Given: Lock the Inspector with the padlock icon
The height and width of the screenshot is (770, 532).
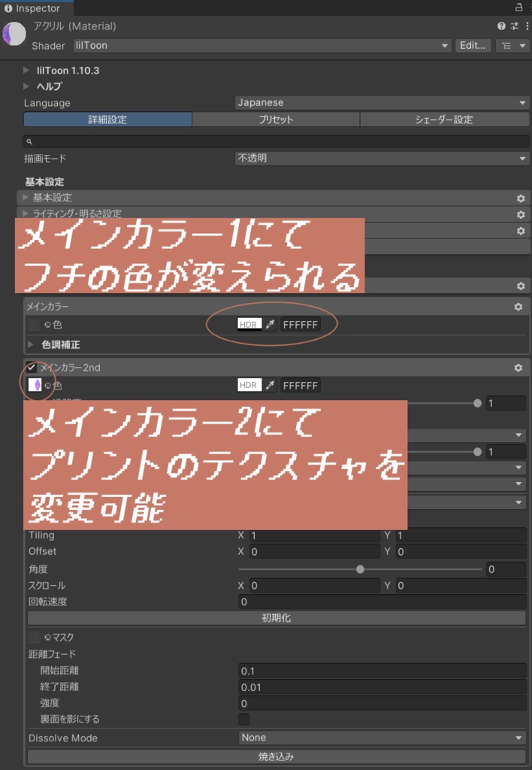Looking at the screenshot, I should pyautogui.click(x=519, y=8).
